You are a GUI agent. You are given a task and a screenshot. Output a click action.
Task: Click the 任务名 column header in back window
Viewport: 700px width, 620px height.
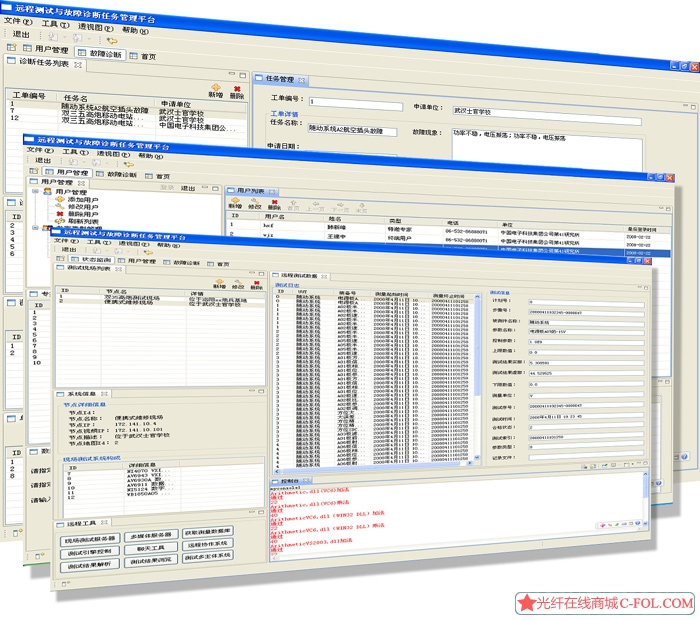pyautogui.click(x=75, y=98)
